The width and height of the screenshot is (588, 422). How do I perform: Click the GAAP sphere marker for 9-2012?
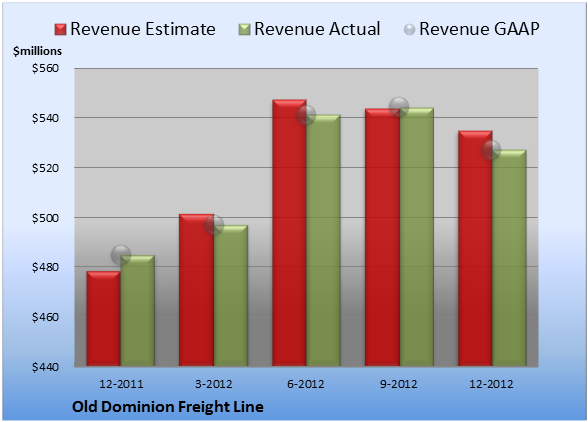[399, 107]
